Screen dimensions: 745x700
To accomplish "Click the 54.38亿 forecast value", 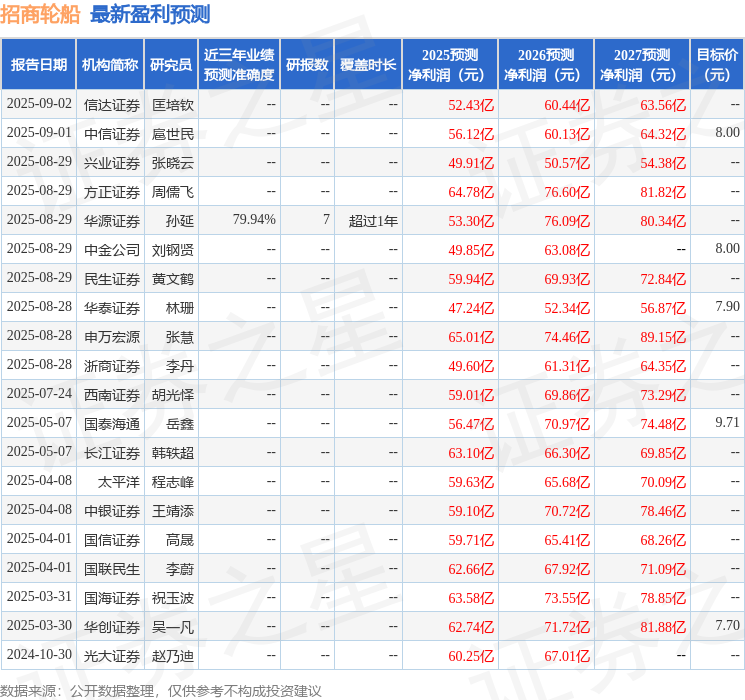I will click(663, 163).
